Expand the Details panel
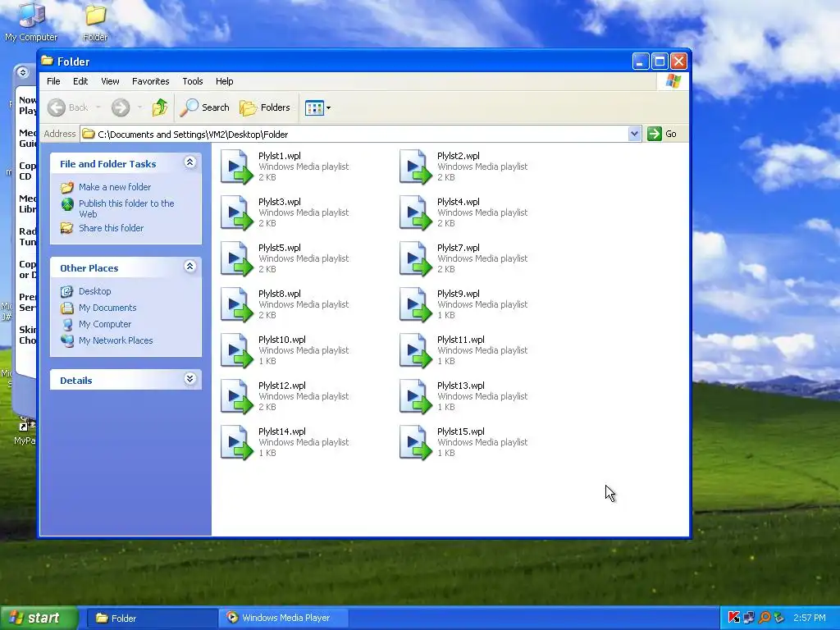 tap(189, 379)
